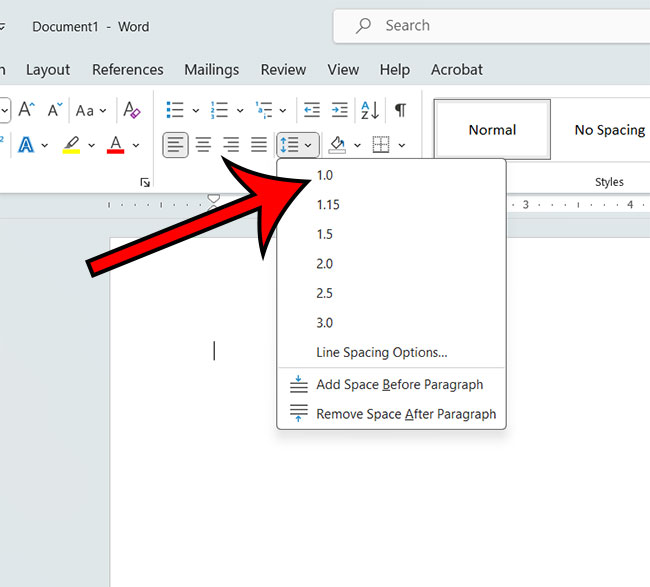Viewport: 650px width, 587px height.
Task: Click the font color A icon
Action: click(x=116, y=145)
